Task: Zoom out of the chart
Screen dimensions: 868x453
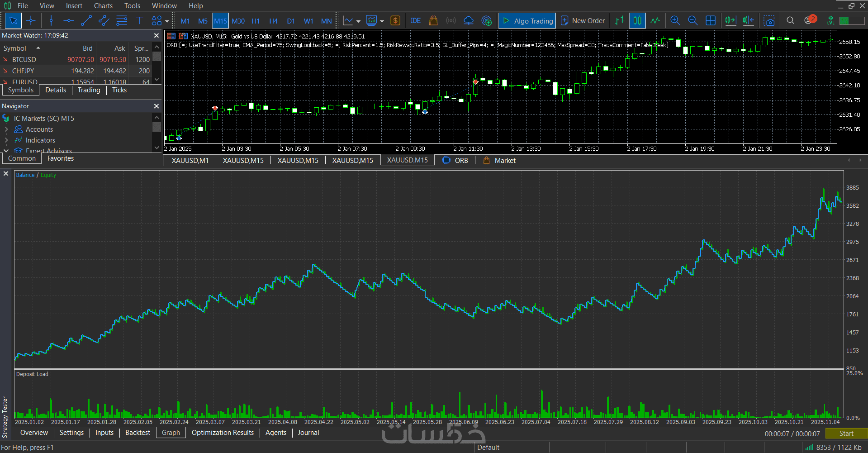Action: (693, 20)
